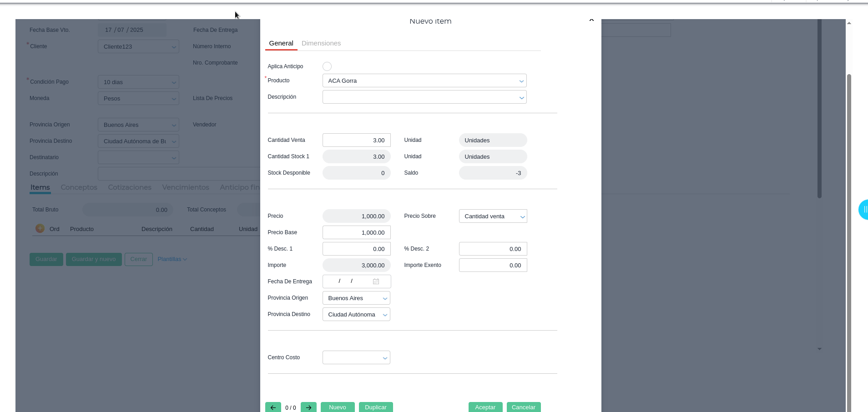Click the page vertical scrollbar
Image resolution: width=868 pixels, height=412 pixels.
(x=849, y=227)
